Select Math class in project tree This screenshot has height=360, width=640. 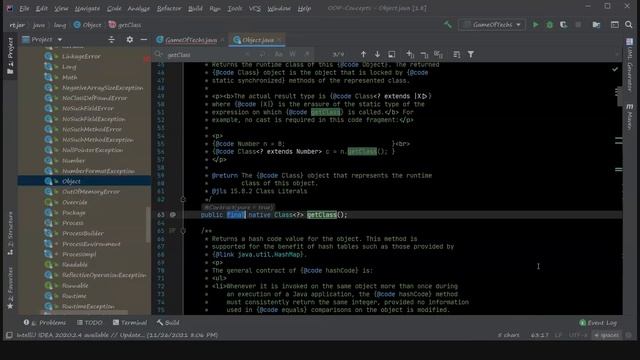point(69,78)
